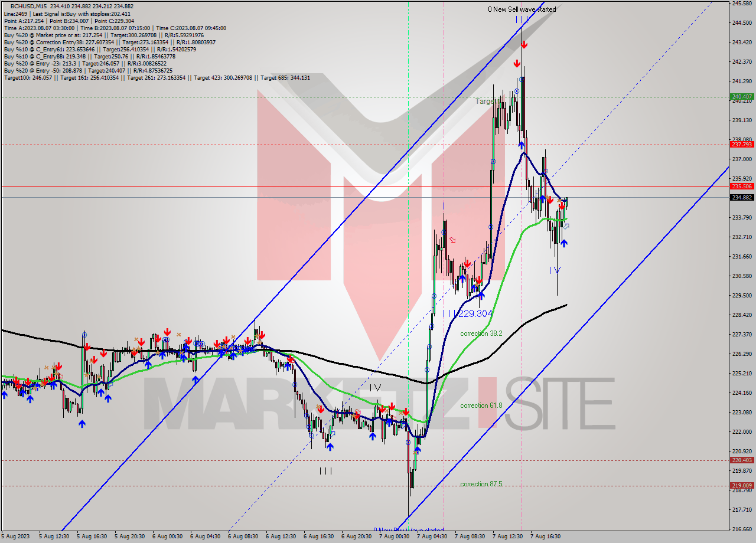Image resolution: width=756 pixels, height=543 pixels.
Task: Click the '7 Aug 08:30' time label
Action: point(470,537)
